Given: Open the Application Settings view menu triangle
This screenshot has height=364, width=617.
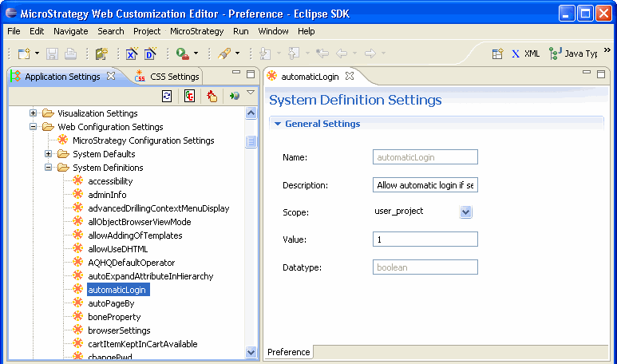Looking at the screenshot, I should click(x=251, y=93).
